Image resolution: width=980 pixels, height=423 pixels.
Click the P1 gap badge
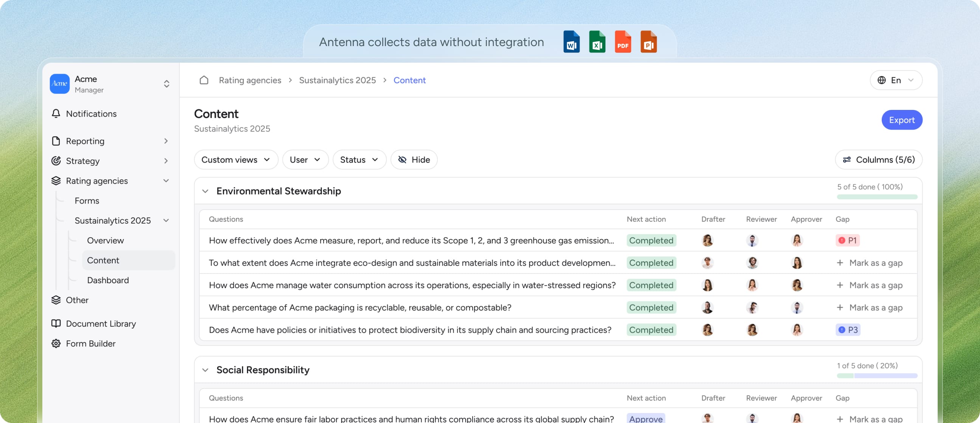click(x=847, y=241)
